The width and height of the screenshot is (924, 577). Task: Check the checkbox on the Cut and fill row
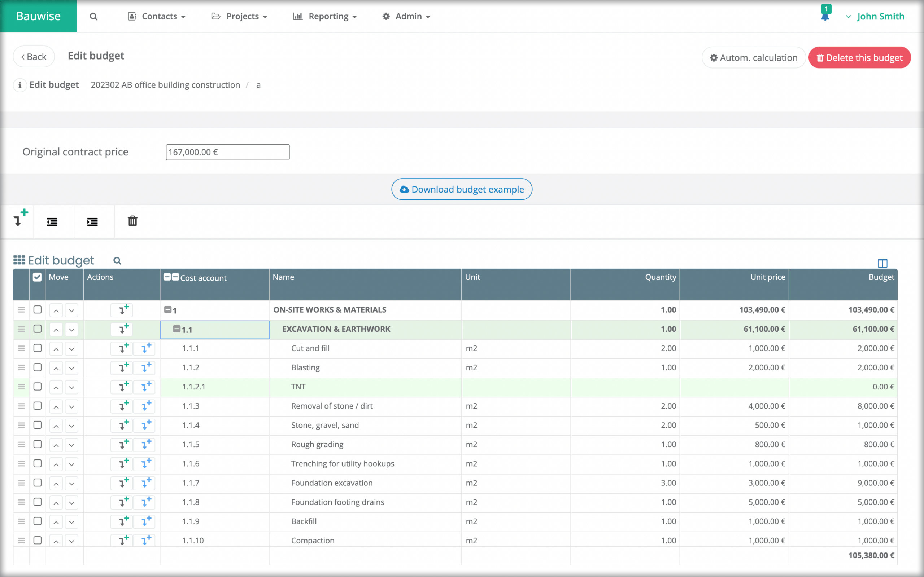[37, 348]
